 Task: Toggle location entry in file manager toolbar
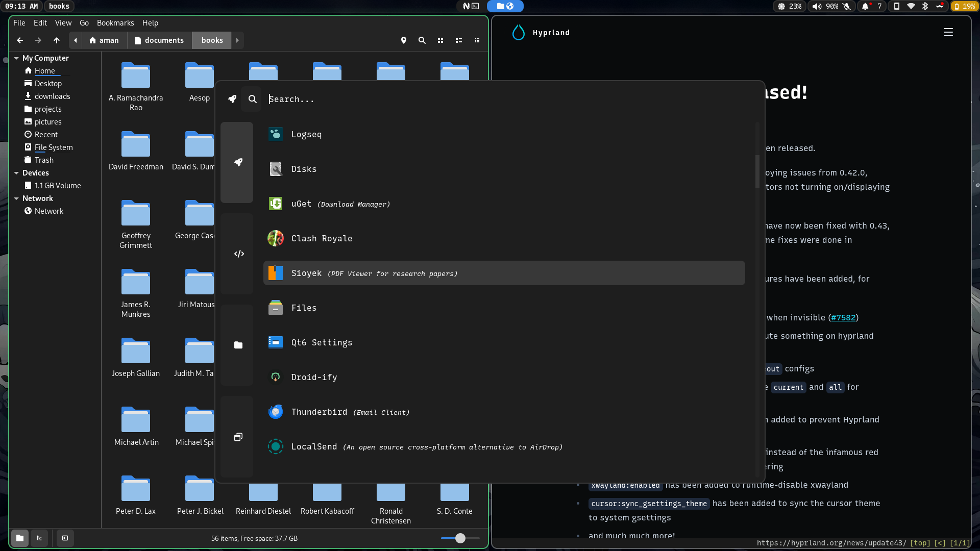403,40
